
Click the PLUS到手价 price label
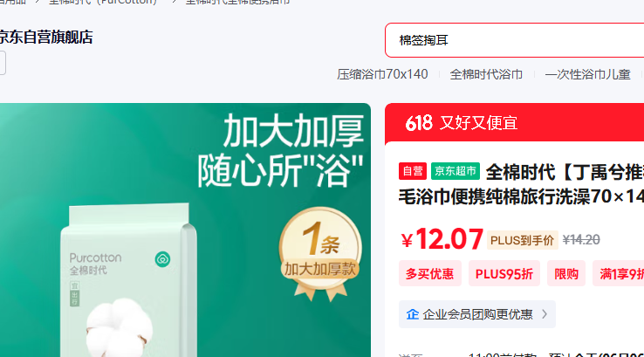[522, 240]
